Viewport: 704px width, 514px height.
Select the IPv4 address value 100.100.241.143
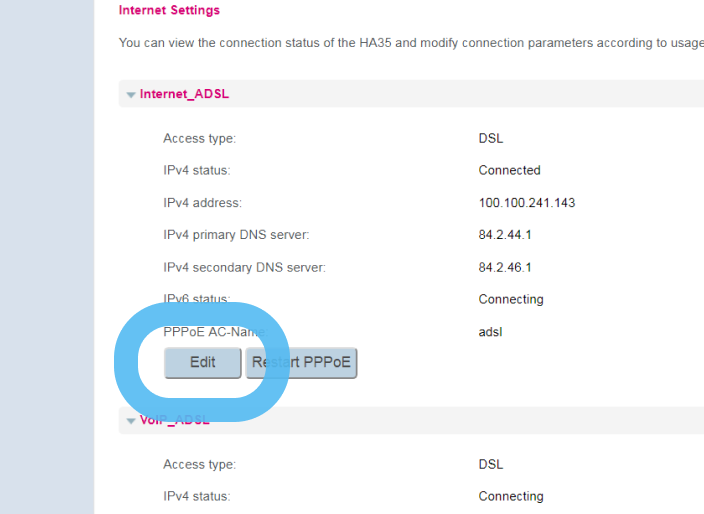526,203
